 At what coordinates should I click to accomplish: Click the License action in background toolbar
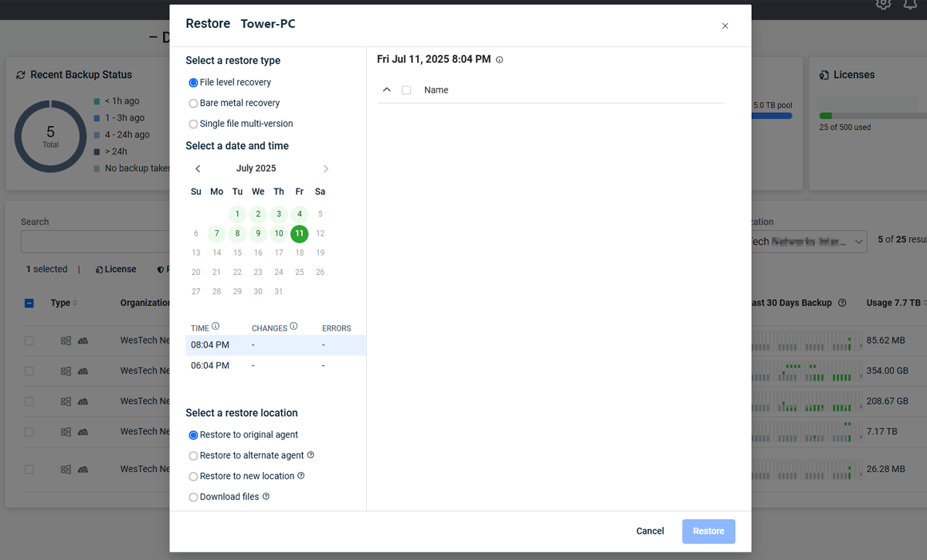pos(116,270)
